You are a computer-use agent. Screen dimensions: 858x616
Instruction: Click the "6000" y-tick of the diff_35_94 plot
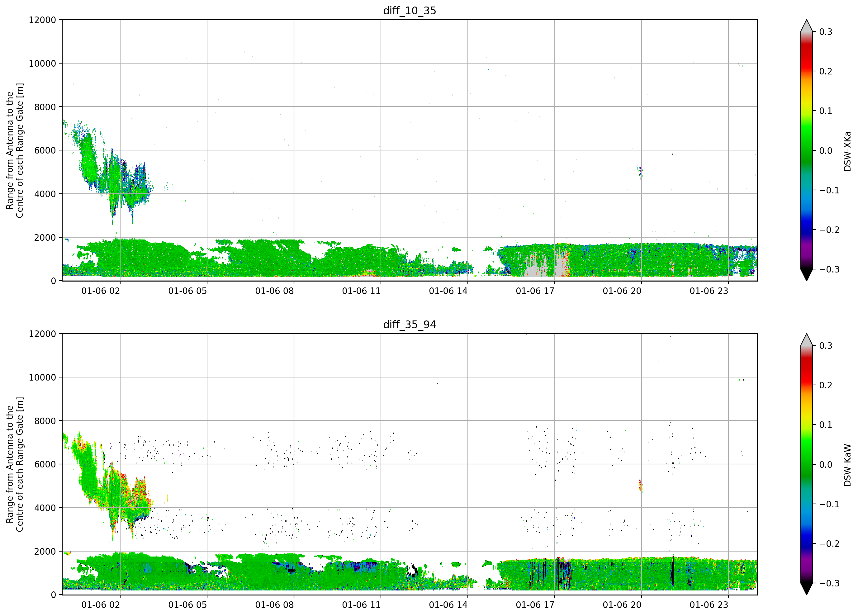[45, 465]
